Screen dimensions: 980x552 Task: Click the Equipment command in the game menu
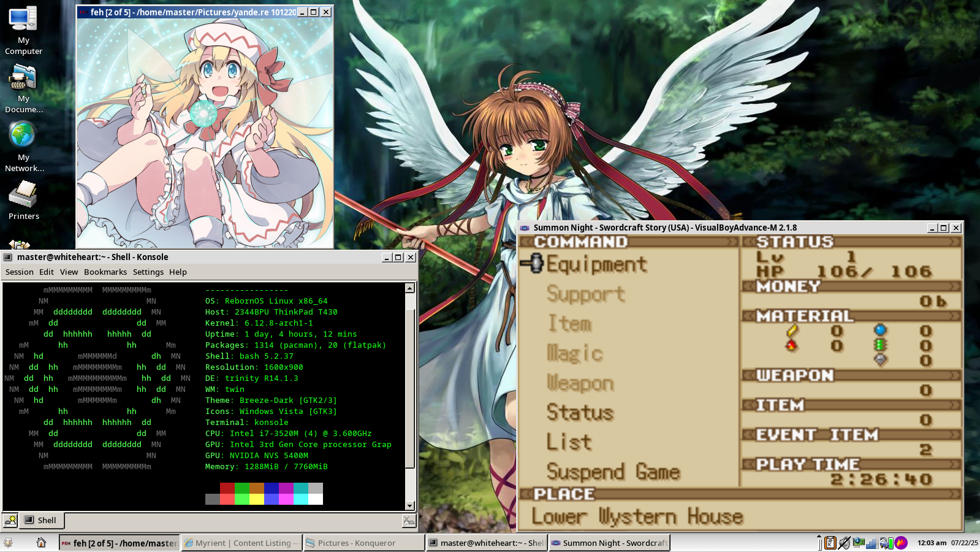(596, 264)
